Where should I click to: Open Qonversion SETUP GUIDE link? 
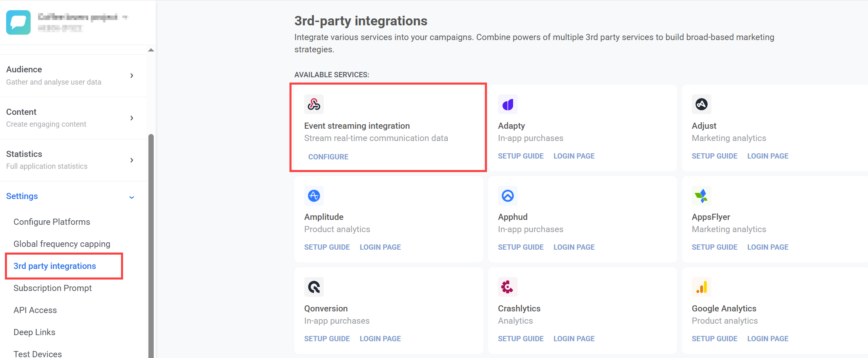[327, 339]
